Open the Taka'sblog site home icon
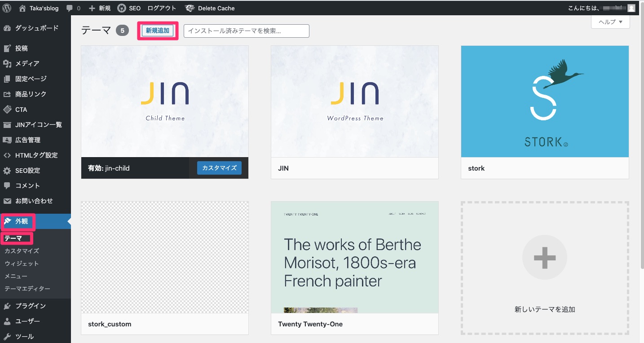 point(22,8)
